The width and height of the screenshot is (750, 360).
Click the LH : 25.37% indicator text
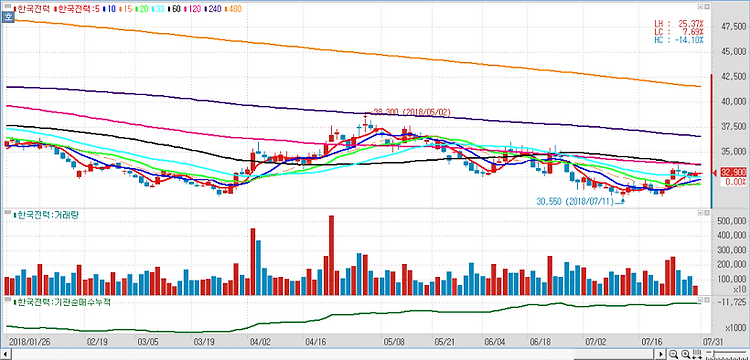tap(679, 23)
